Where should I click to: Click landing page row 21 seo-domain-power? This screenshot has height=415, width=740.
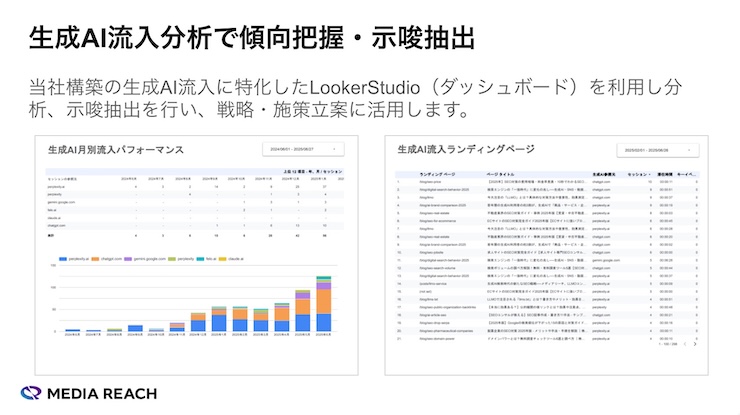click(x=547, y=339)
